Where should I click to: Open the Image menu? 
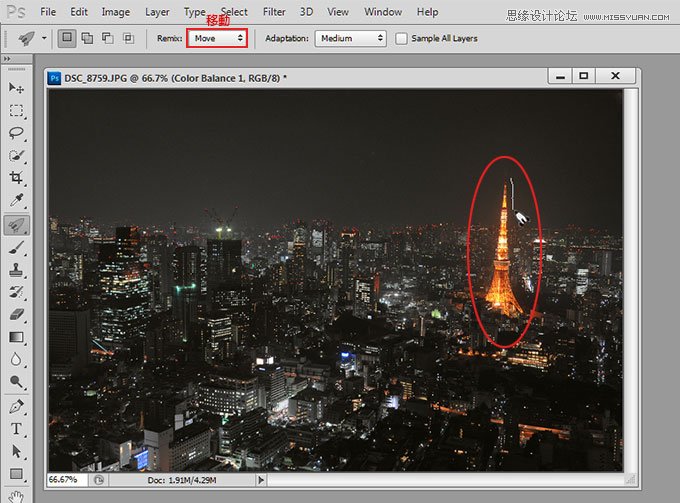(x=115, y=12)
